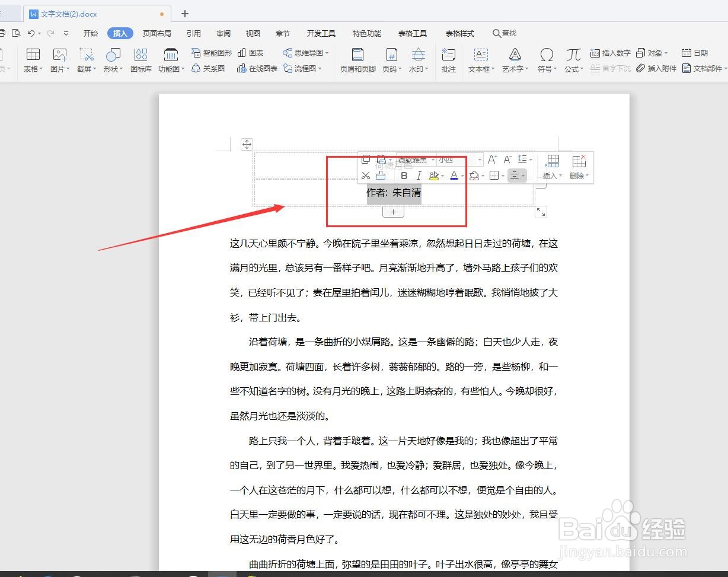
Task: Open the 图片 (Picture) insert tool
Action: click(x=60, y=60)
